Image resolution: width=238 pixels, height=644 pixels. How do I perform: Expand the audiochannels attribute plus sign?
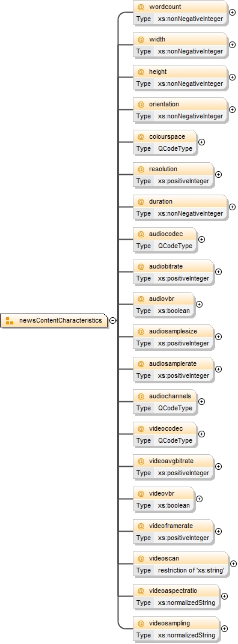pyautogui.click(x=201, y=402)
